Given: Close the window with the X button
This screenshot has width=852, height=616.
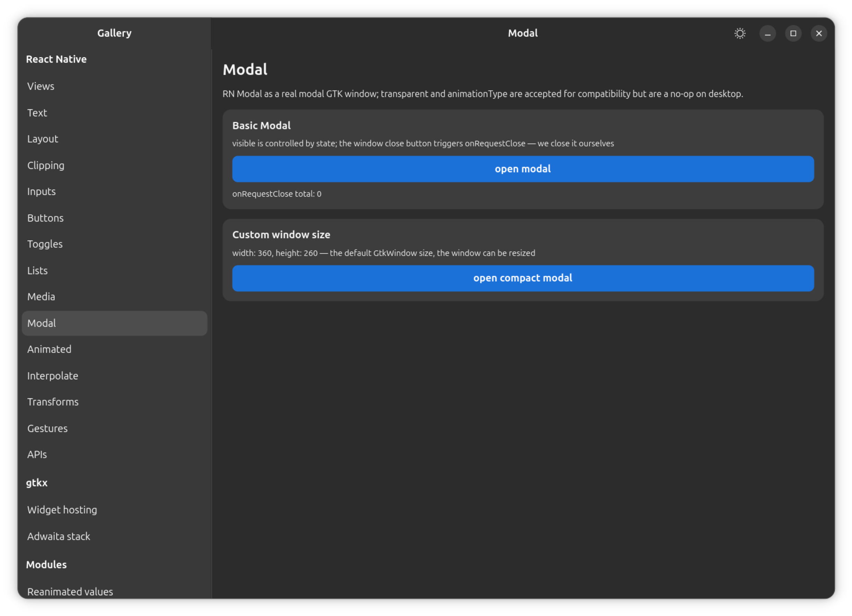Looking at the screenshot, I should [x=818, y=34].
